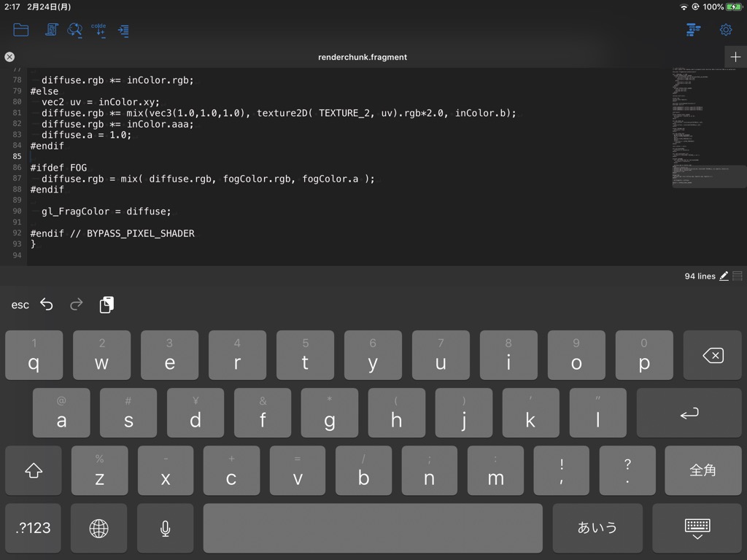Screen dimensions: 747x560
Task: Select the renderchunk.fragment tab title
Action: coord(363,57)
